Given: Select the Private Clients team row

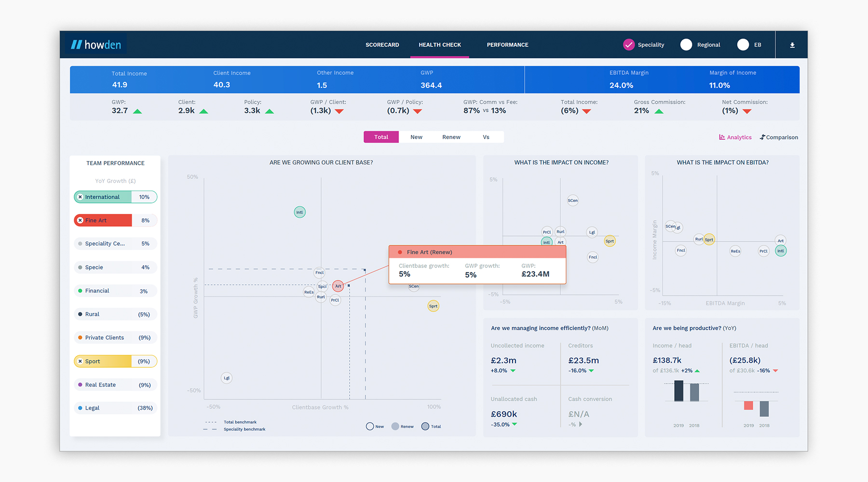Looking at the screenshot, I should pos(116,338).
